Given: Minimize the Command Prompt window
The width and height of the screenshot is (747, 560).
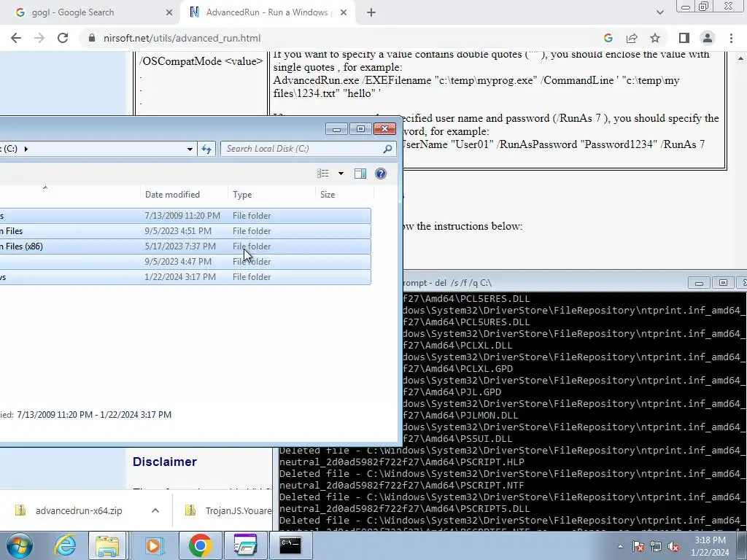Looking at the screenshot, I should [x=699, y=283].
